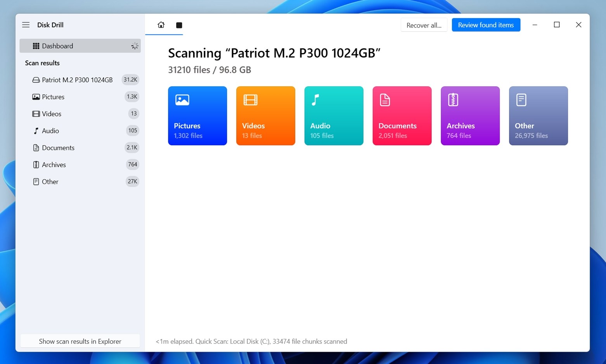Screen dimensions: 606x364
Task: Select the Archives zip icon in sidebar
Action: pyautogui.click(x=36, y=165)
